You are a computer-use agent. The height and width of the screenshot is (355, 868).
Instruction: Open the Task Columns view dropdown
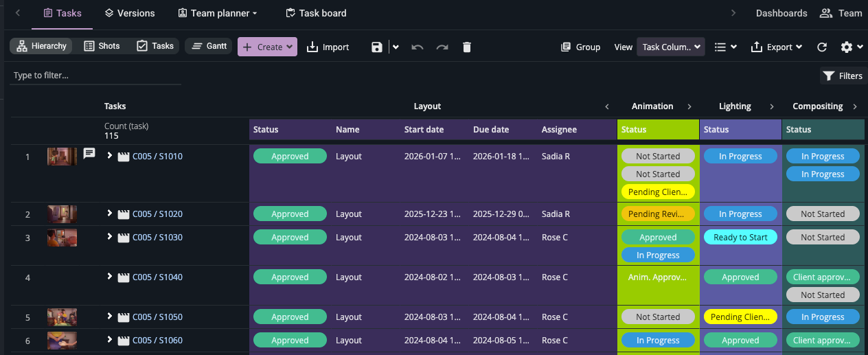tap(671, 47)
